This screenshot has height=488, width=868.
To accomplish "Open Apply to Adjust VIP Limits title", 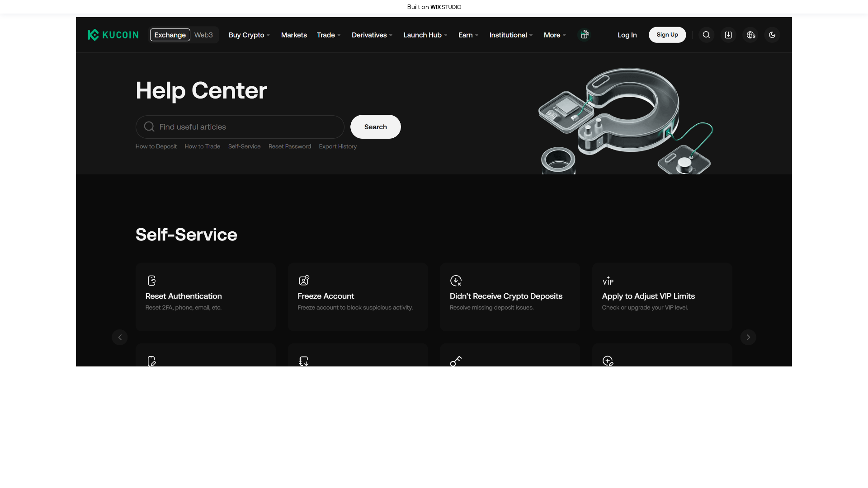I will tap(648, 296).
